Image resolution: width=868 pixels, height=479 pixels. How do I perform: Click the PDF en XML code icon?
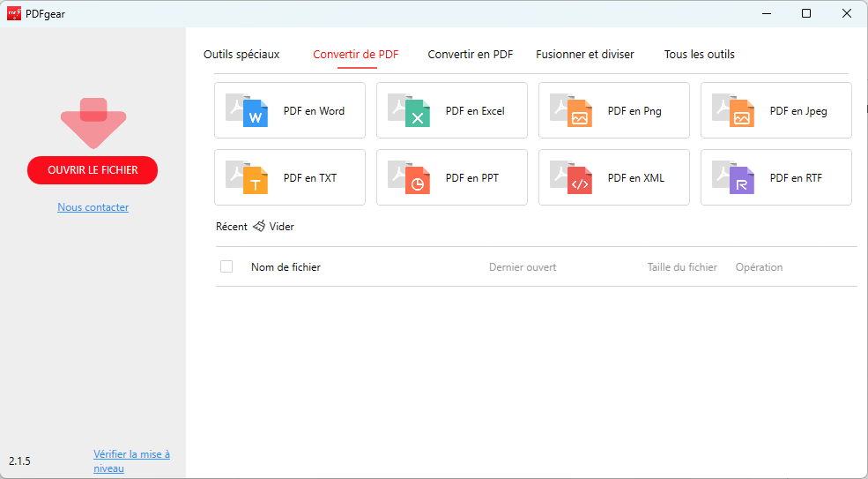tap(571, 177)
